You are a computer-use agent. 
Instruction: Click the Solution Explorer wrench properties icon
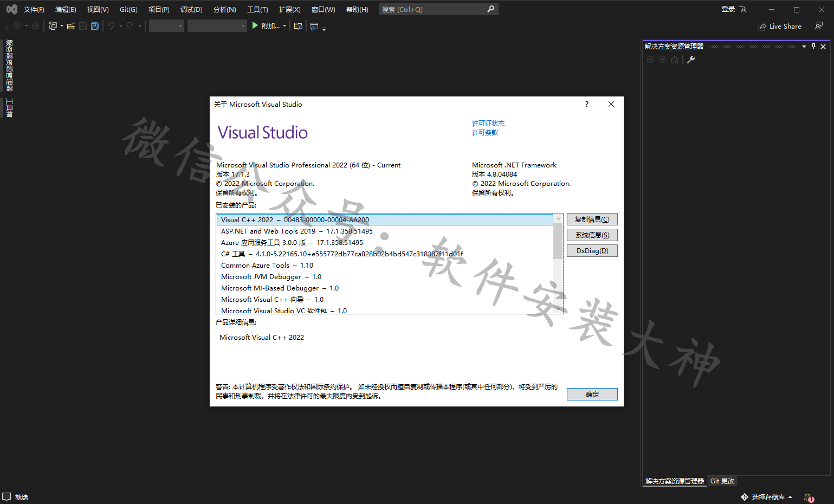click(x=691, y=60)
